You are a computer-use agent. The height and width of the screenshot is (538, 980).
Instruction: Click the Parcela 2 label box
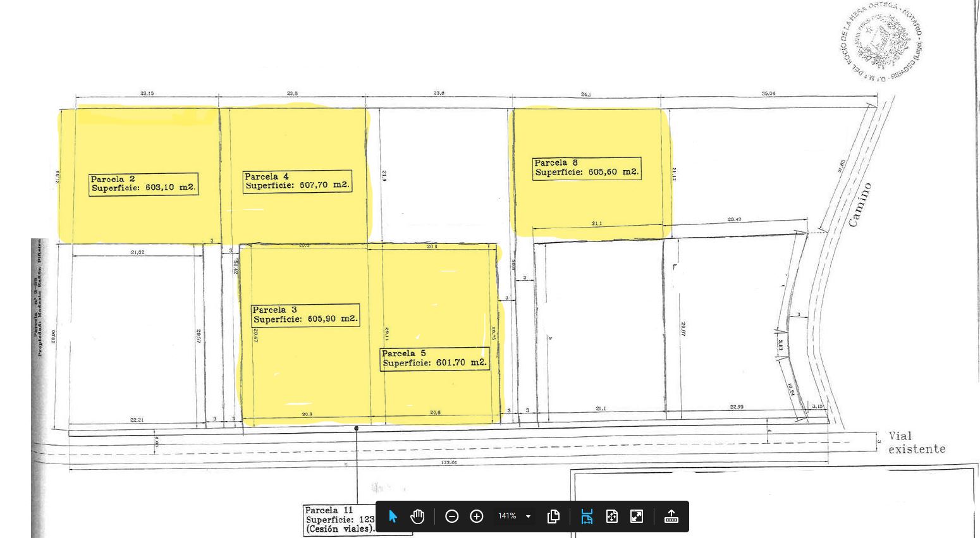pyautogui.click(x=144, y=184)
